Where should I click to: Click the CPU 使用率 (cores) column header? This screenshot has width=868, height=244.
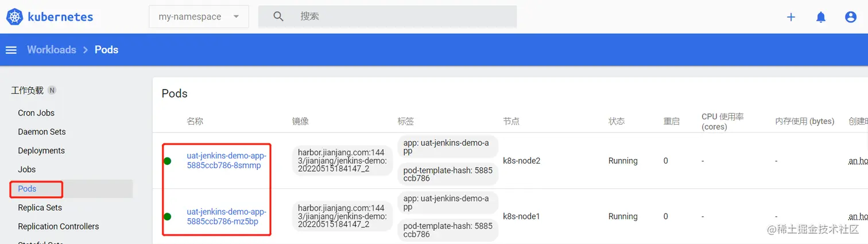pyautogui.click(x=723, y=121)
